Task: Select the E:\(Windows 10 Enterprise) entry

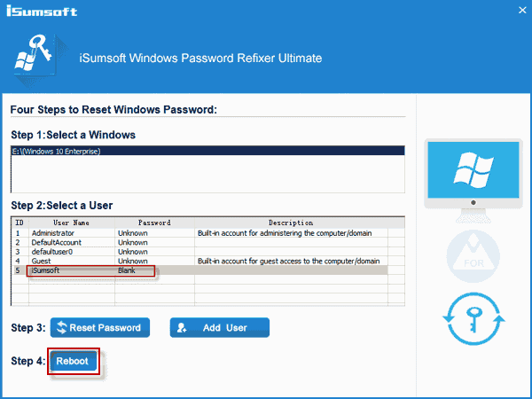Action: tap(207, 151)
